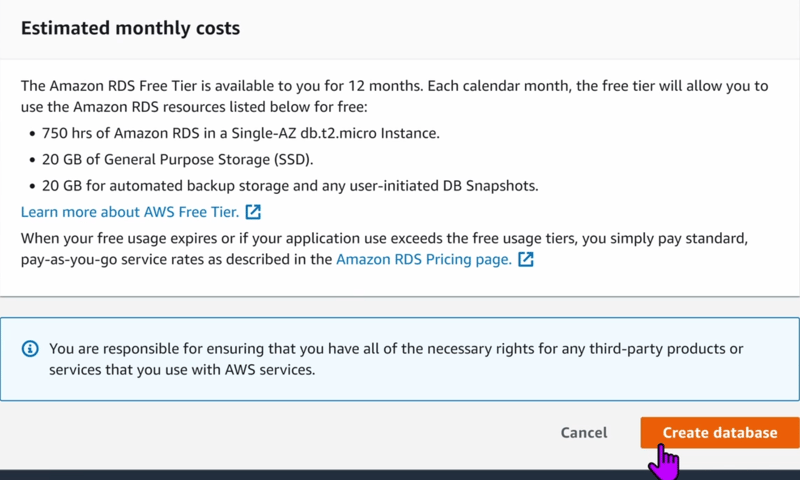Select the 750 hrs of Amazon RDS bullet

point(240,133)
